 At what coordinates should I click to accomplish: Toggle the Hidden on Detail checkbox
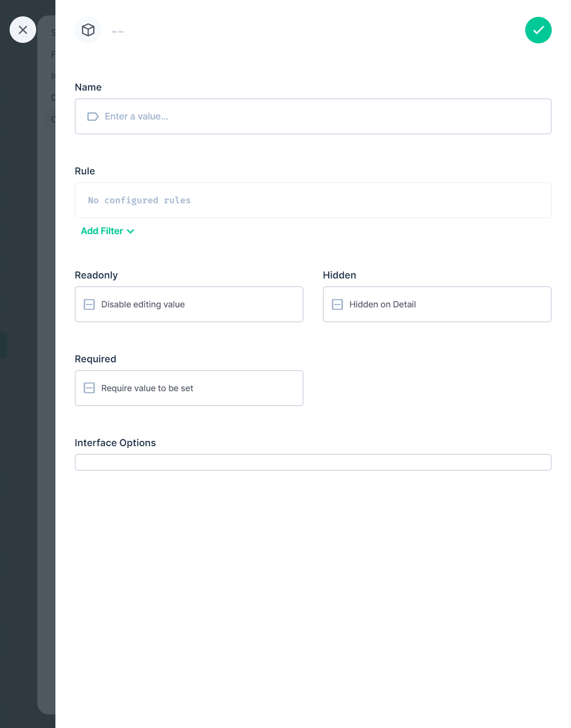click(x=337, y=304)
